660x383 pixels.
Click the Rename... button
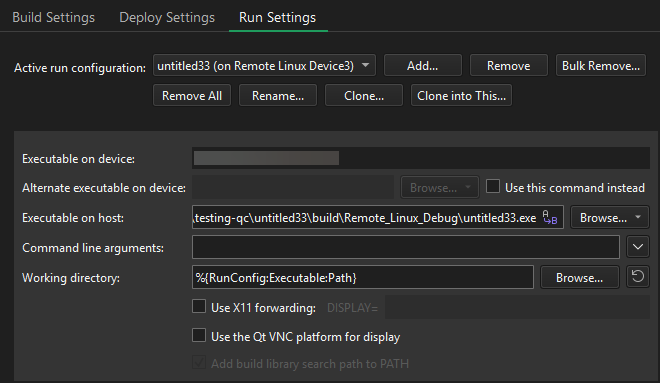pos(278,96)
